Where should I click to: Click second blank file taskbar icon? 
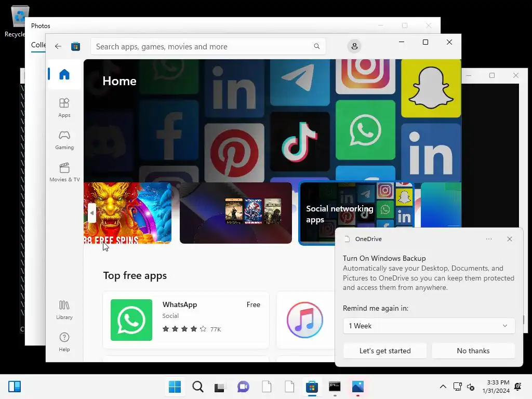(289, 387)
